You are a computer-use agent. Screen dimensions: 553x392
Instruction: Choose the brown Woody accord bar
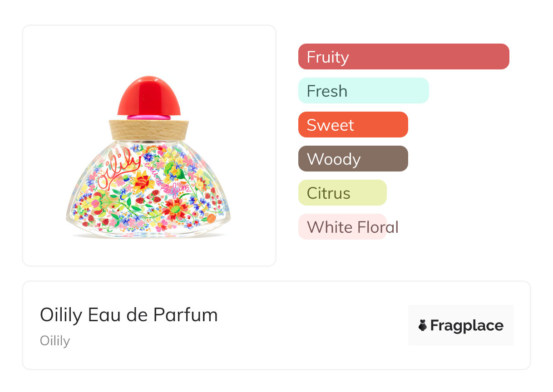353,159
